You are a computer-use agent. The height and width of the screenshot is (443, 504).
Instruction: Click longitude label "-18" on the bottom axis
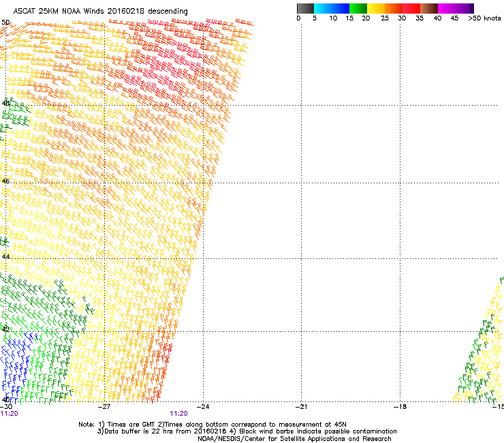coord(400,407)
